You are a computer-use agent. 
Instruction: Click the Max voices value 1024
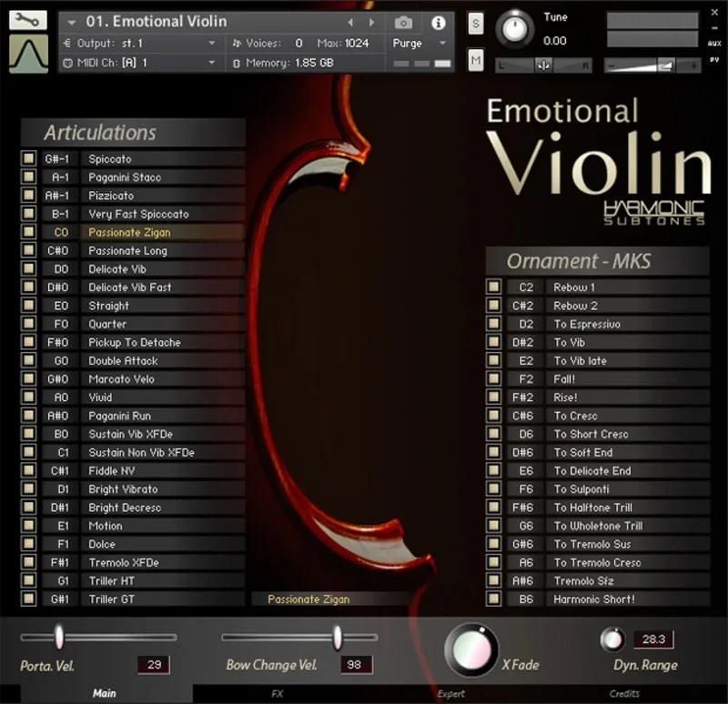coord(356,43)
